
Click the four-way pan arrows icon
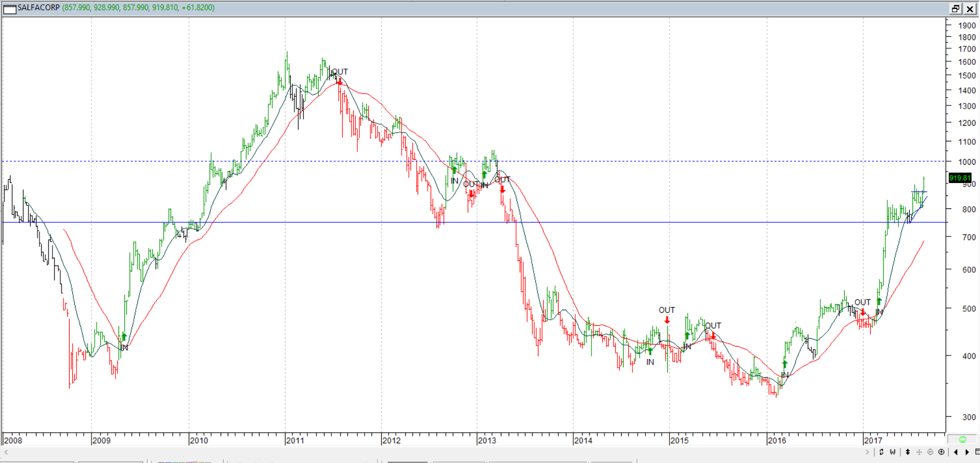click(919, 452)
